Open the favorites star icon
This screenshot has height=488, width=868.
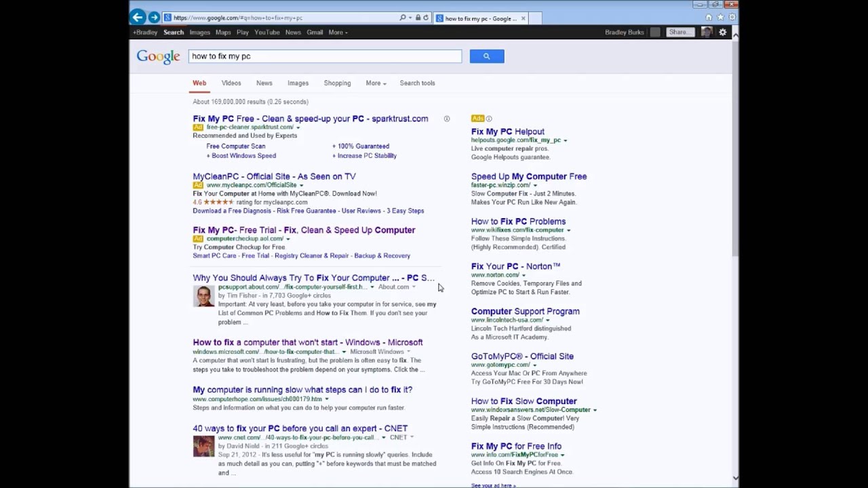(x=720, y=17)
